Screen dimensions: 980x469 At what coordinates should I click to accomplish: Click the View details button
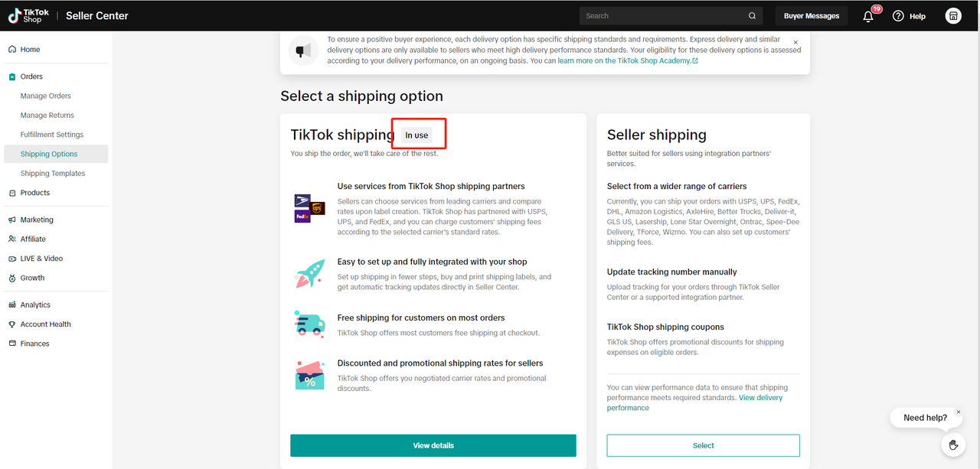point(433,445)
